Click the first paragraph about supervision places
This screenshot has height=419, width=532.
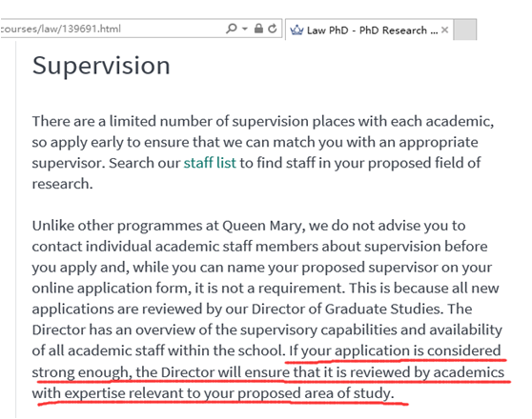(263, 152)
